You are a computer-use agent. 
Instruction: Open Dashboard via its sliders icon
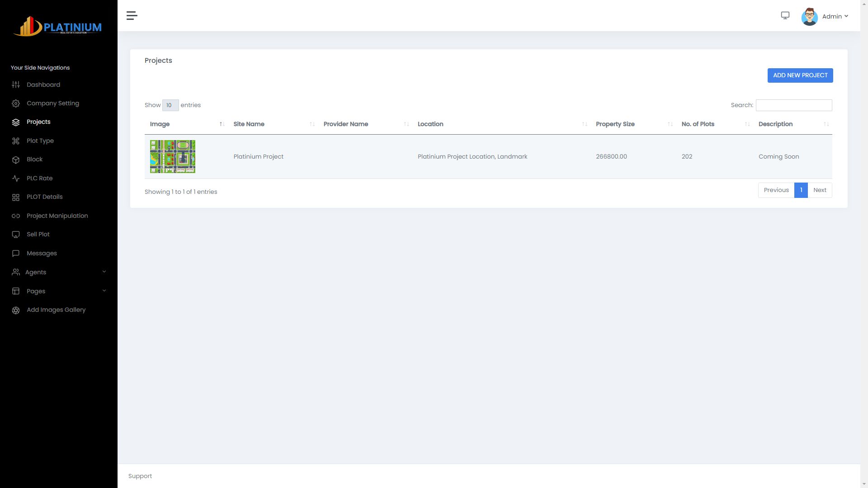(x=16, y=84)
